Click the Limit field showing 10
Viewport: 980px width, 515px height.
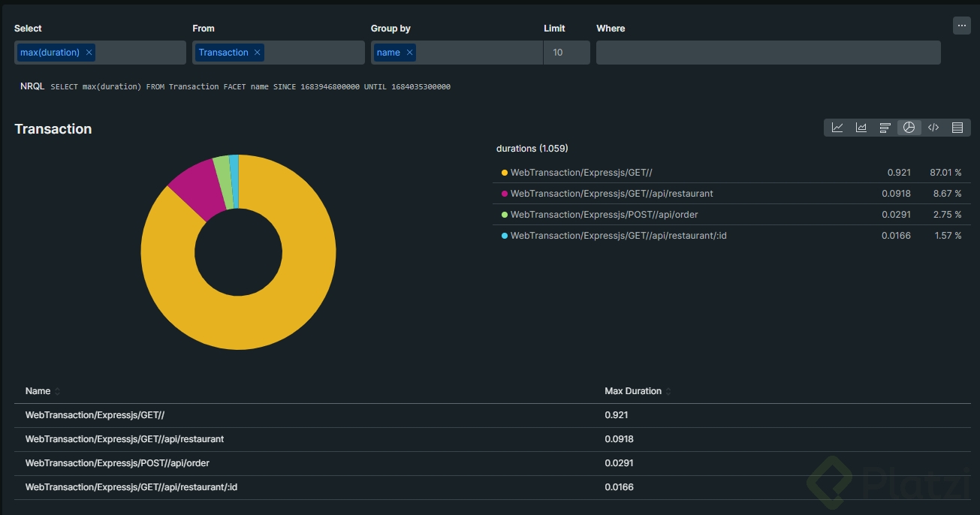[x=566, y=53]
